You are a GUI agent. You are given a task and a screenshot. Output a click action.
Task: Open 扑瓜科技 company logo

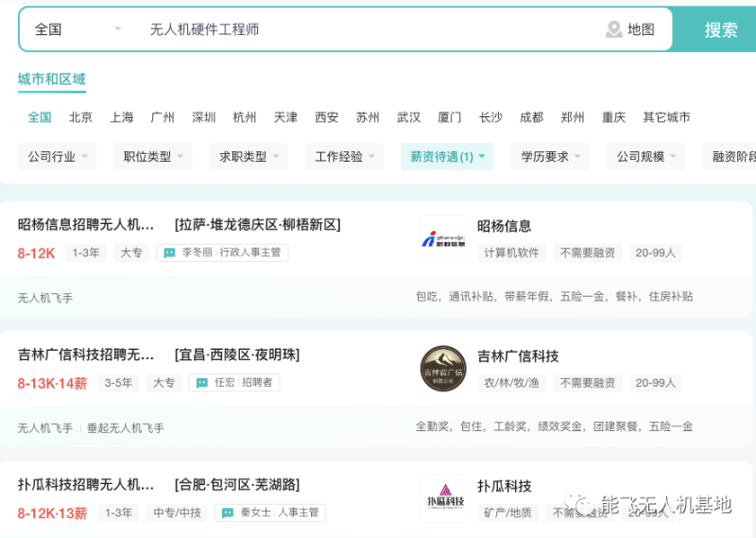pyautogui.click(x=443, y=498)
